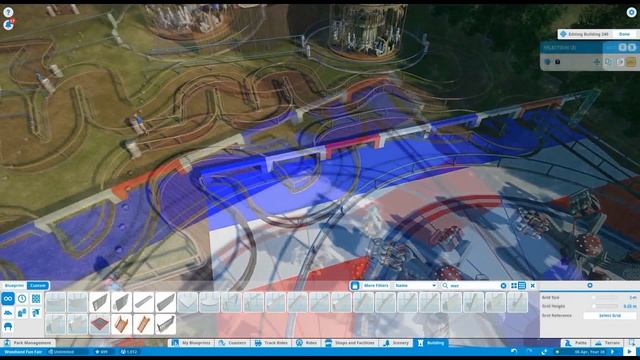Viewport: 640px width, 360px height.
Task: Click the orange delete icon in the selection panel
Action: click(631, 62)
